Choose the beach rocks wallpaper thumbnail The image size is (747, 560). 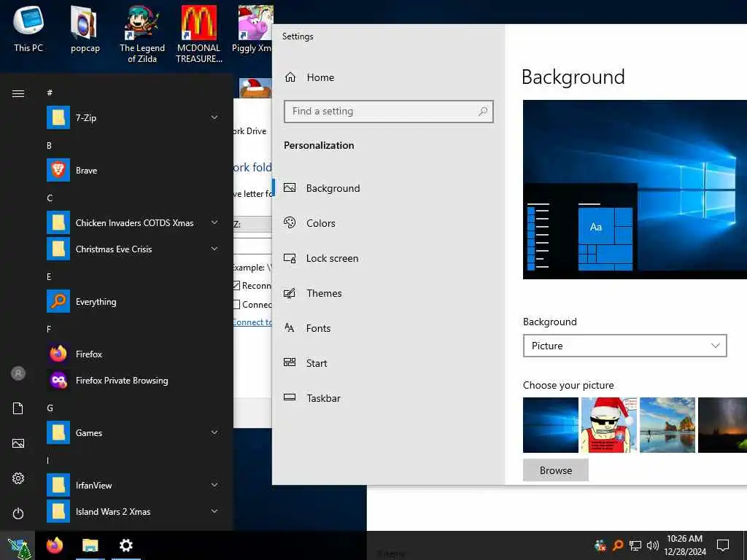(x=667, y=425)
